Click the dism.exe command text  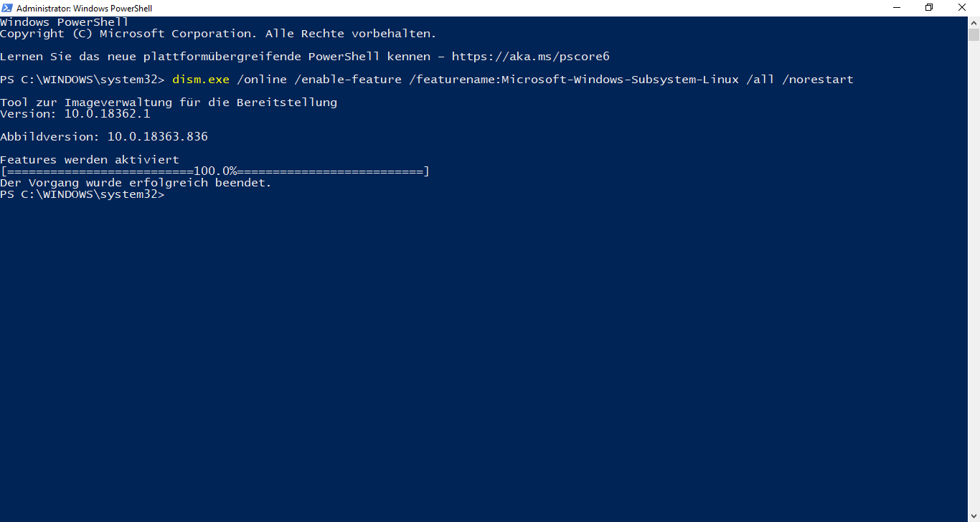point(201,80)
